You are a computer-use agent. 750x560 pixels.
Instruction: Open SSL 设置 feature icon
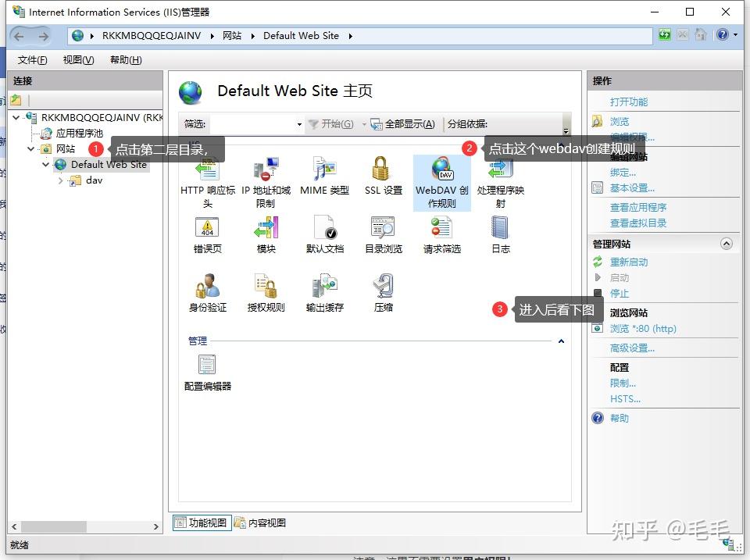pyautogui.click(x=382, y=176)
